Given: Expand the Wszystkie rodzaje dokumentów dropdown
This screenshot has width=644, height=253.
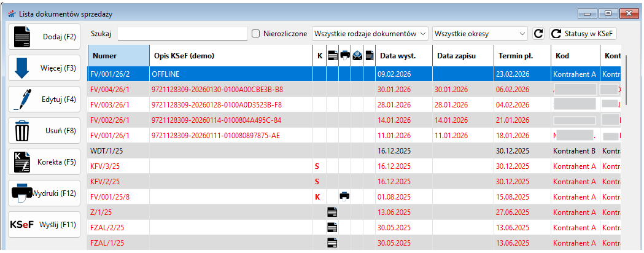Looking at the screenshot, I should coord(370,34).
